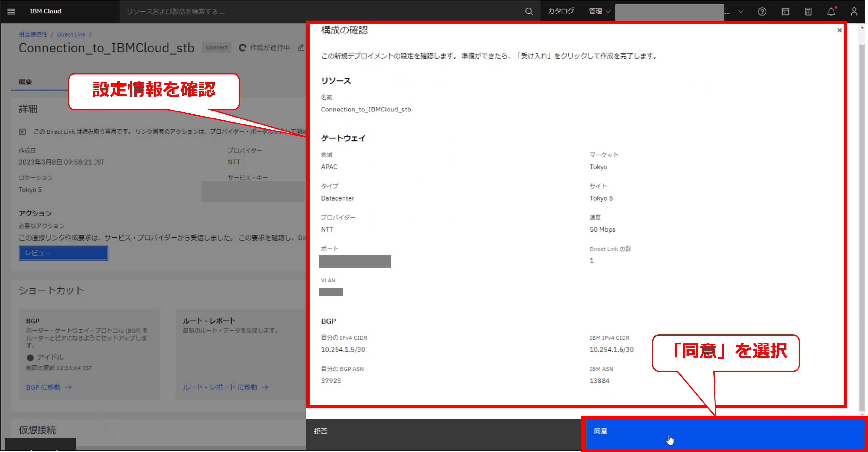Screen dimensions: 868x452
Task: Click the edit pencil next to connection name
Action: point(300,48)
